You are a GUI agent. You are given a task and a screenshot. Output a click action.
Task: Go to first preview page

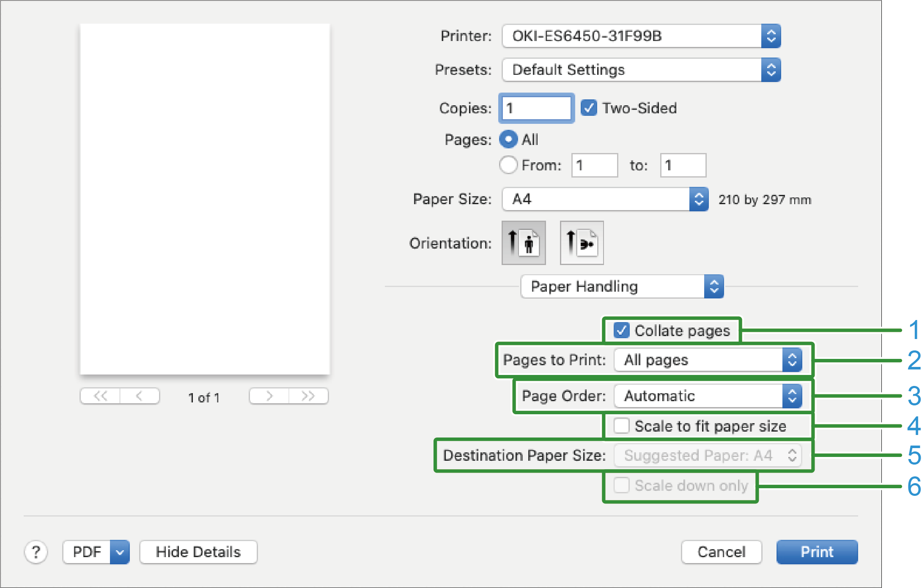click(100, 396)
